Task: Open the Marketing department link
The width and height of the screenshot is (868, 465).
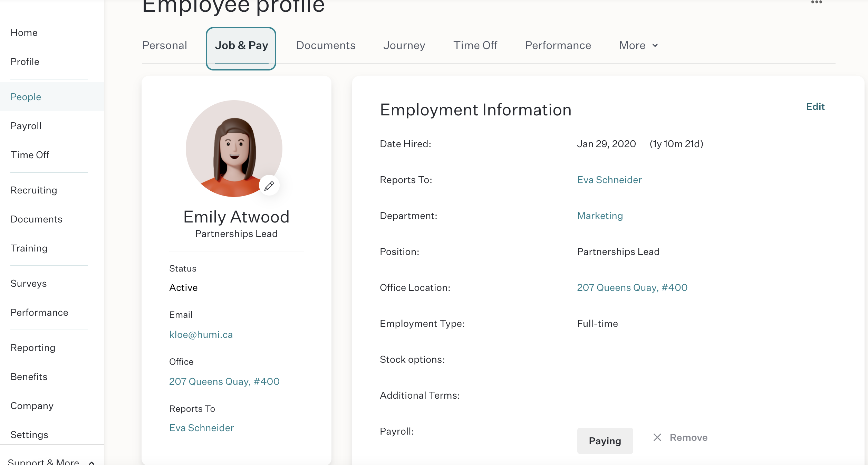Action: pyautogui.click(x=600, y=216)
